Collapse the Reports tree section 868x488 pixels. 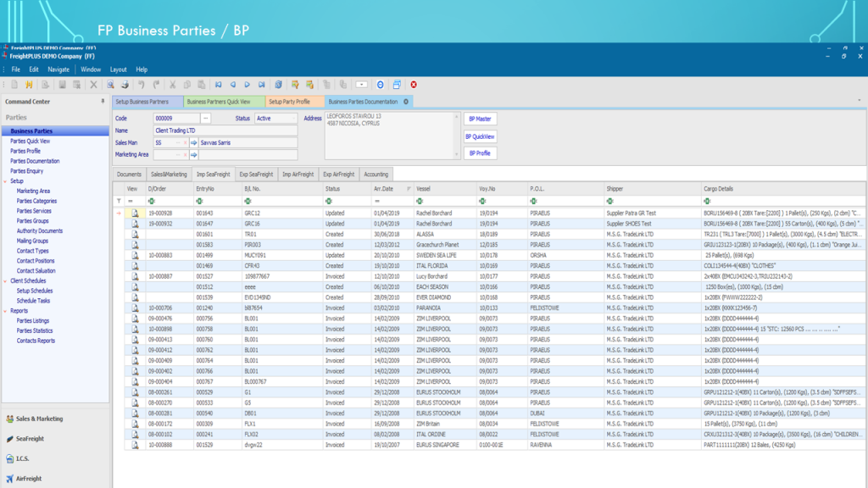[6, 311]
